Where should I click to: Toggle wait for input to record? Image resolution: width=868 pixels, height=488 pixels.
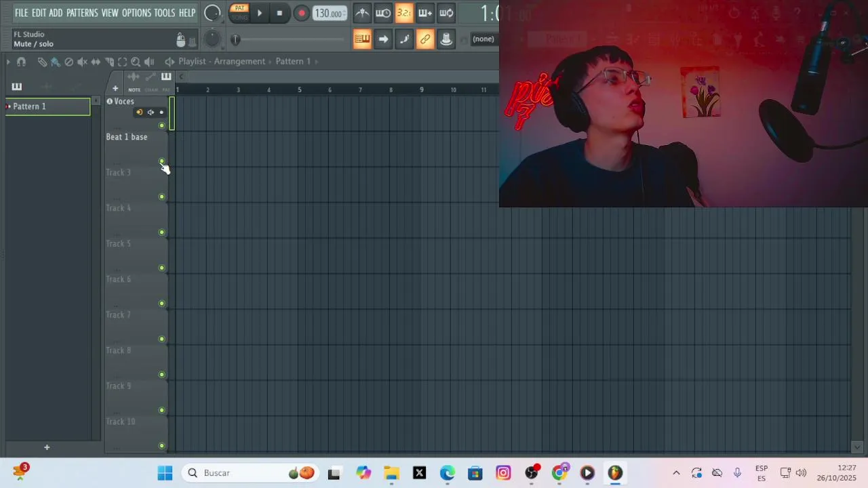(x=383, y=13)
